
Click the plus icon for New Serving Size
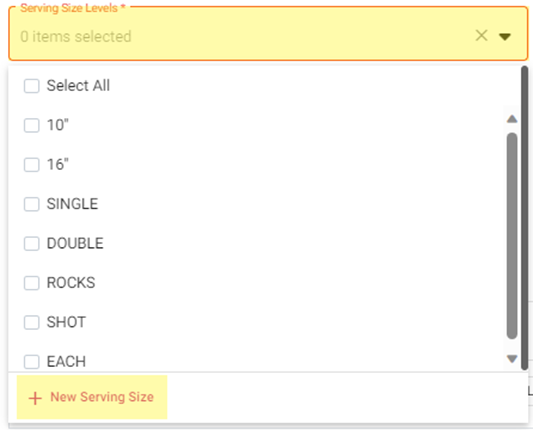coord(35,398)
